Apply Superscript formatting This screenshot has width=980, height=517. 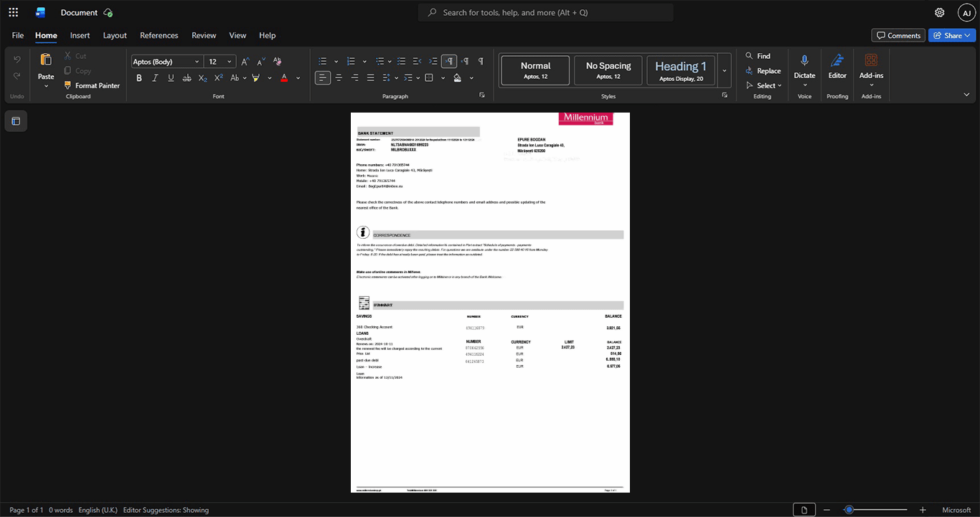click(x=218, y=78)
